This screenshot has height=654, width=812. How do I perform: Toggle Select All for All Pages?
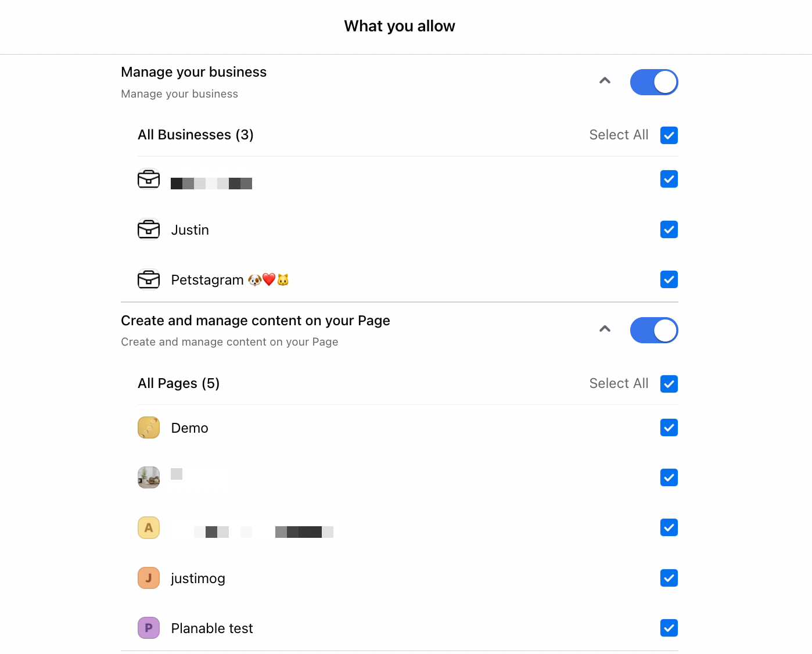[x=669, y=384]
